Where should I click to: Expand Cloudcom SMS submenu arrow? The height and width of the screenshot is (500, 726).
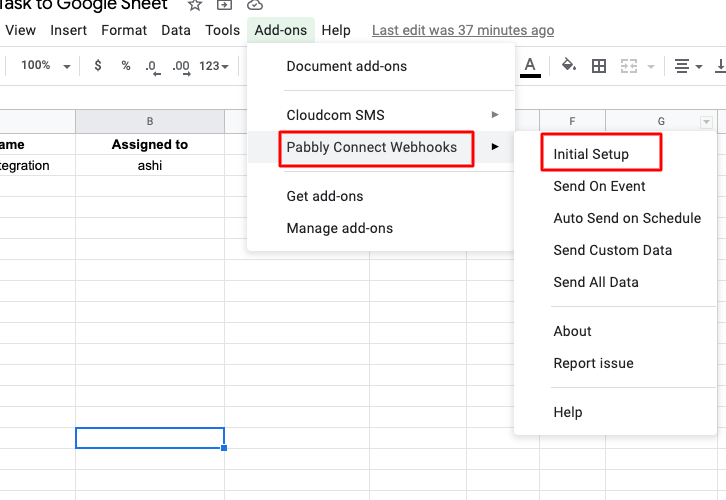tap(495, 114)
